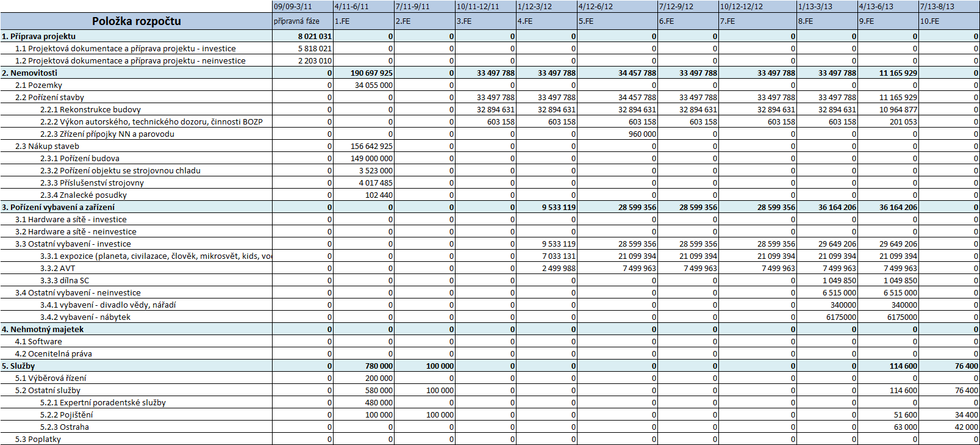Screen dimensions: 980x445
Task: Select '3.3.3 dílna SC' row label
Action: (x=65, y=280)
